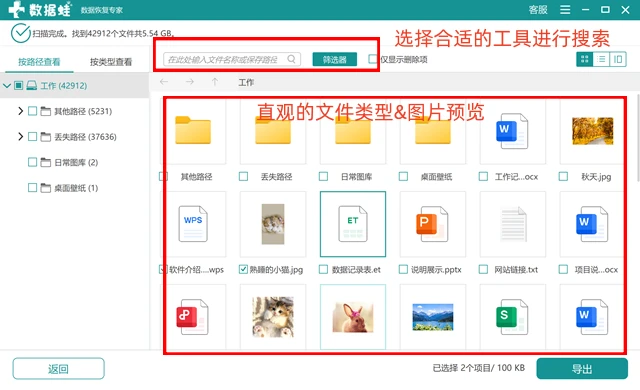This screenshot has height=390, width=640.
Task: Click the 筛选器 filter button
Action: 335,60
